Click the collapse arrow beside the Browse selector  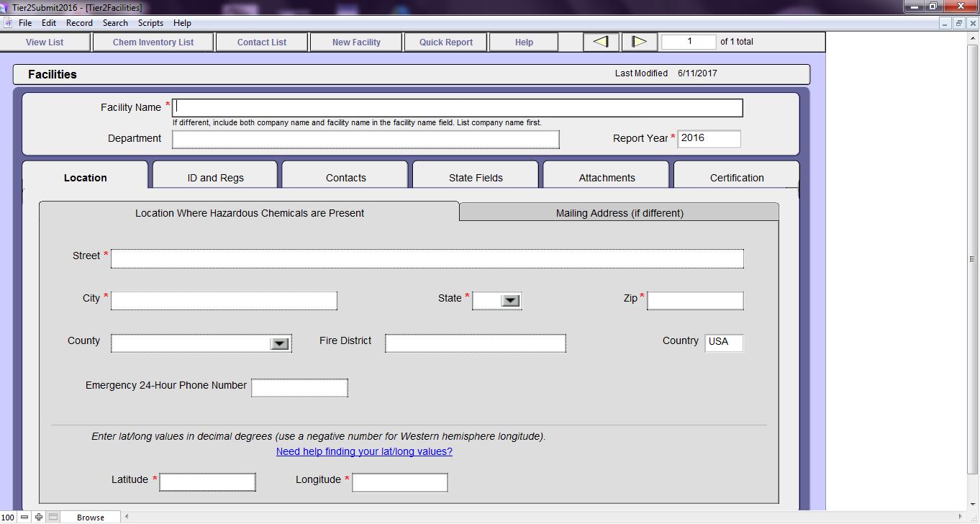[x=126, y=517]
